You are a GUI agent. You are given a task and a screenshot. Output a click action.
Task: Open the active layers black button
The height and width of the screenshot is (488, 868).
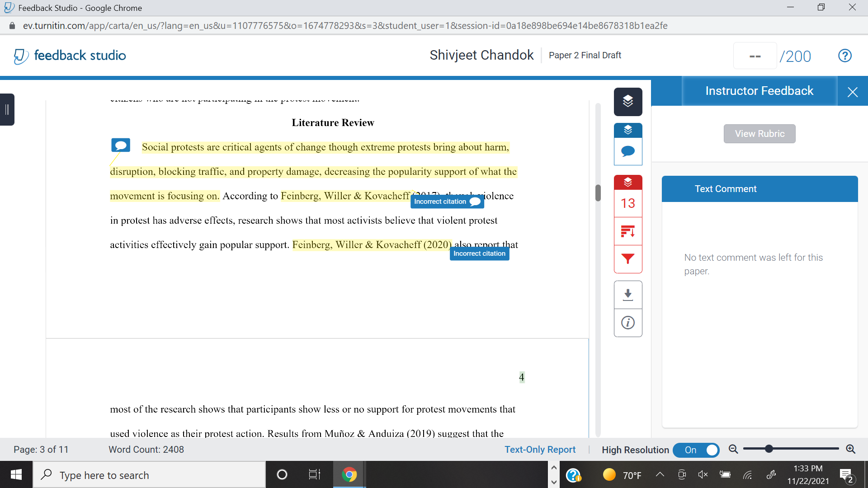point(628,101)
